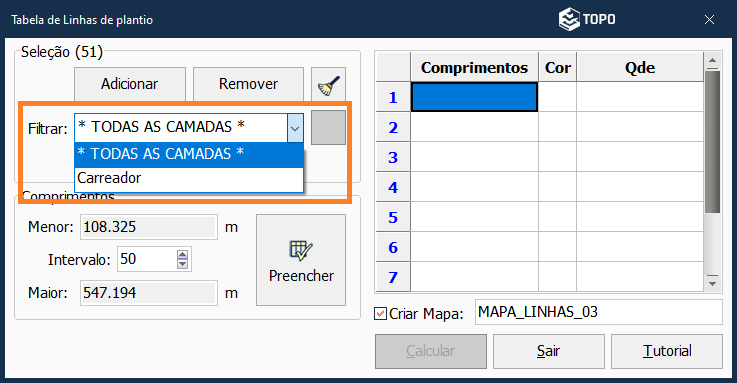The height and width of the screenshot is (383, 737).
Task: Toggle the Criar Mapa checkbox
Action: [x=380, y=313]
